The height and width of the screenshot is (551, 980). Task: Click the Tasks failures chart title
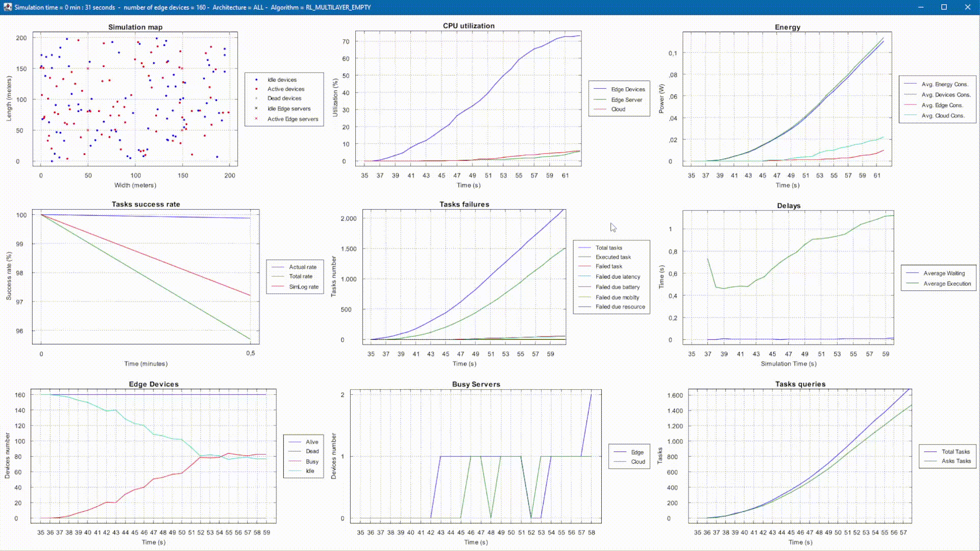[464, 204]
